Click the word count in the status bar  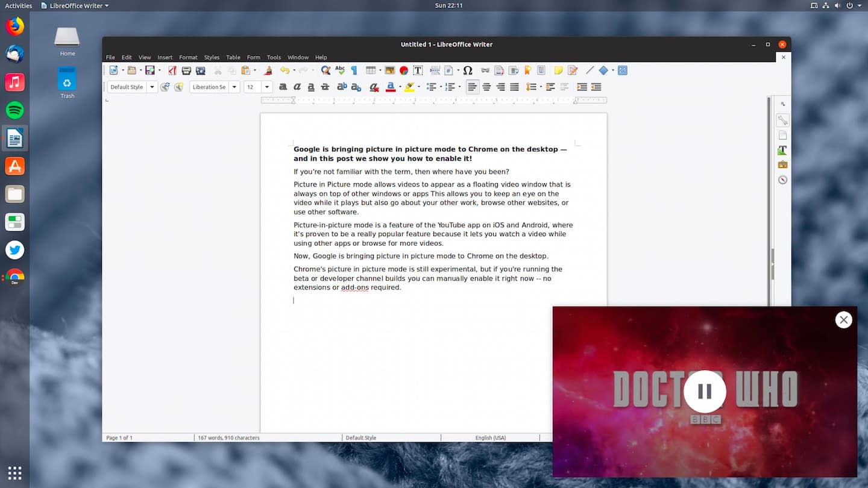point(228,437)
